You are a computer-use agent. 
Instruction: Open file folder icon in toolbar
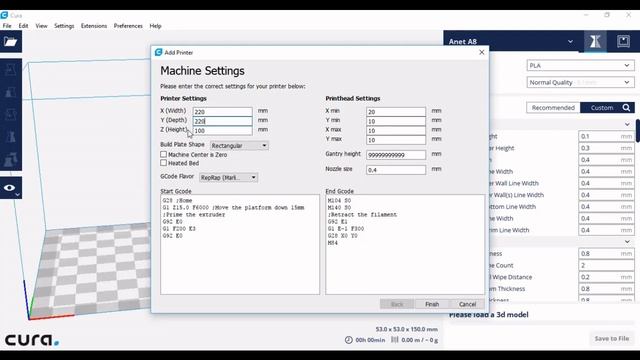pyautogui.click(x=10, y=42)
